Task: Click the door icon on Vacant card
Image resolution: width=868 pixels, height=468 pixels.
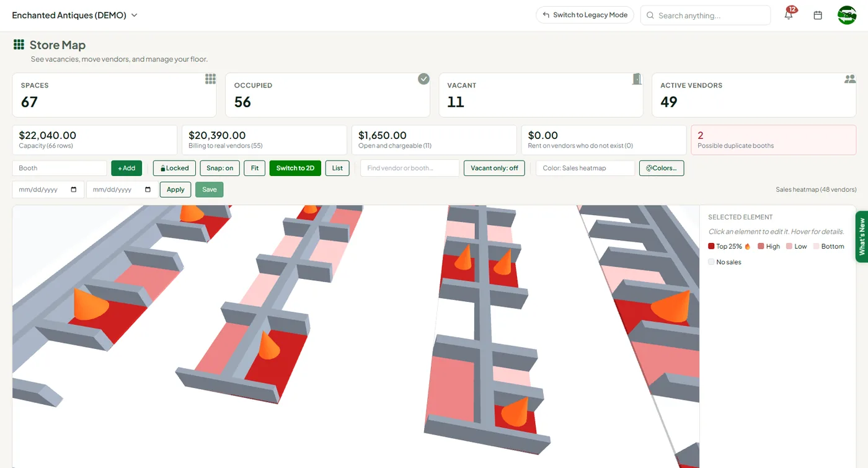Action: [637, 79]
